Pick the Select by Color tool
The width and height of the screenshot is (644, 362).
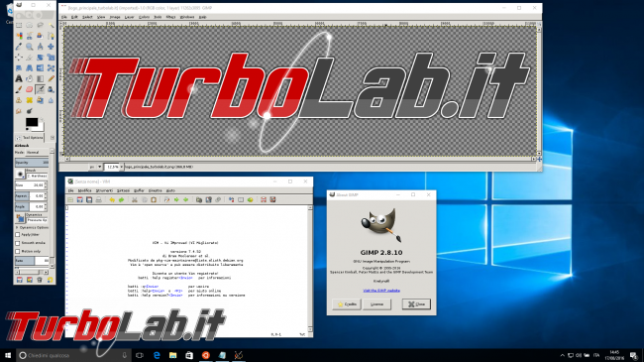(19, 36)
